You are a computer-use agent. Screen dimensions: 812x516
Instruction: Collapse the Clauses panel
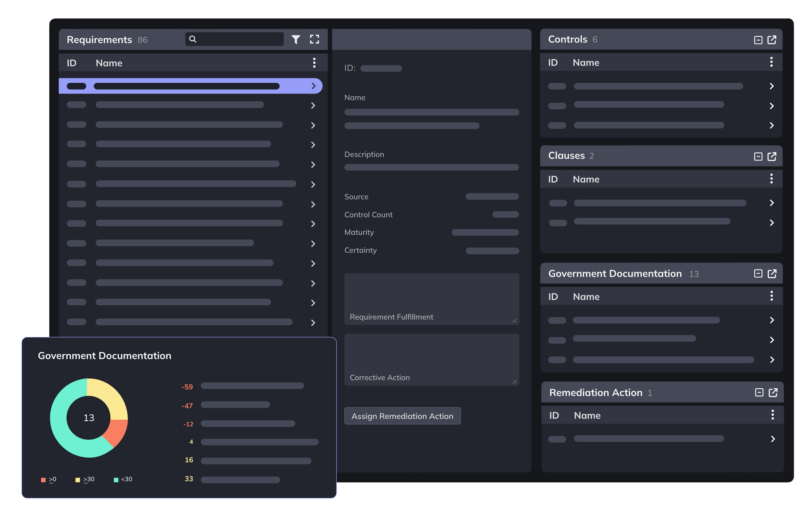[758, 157]
